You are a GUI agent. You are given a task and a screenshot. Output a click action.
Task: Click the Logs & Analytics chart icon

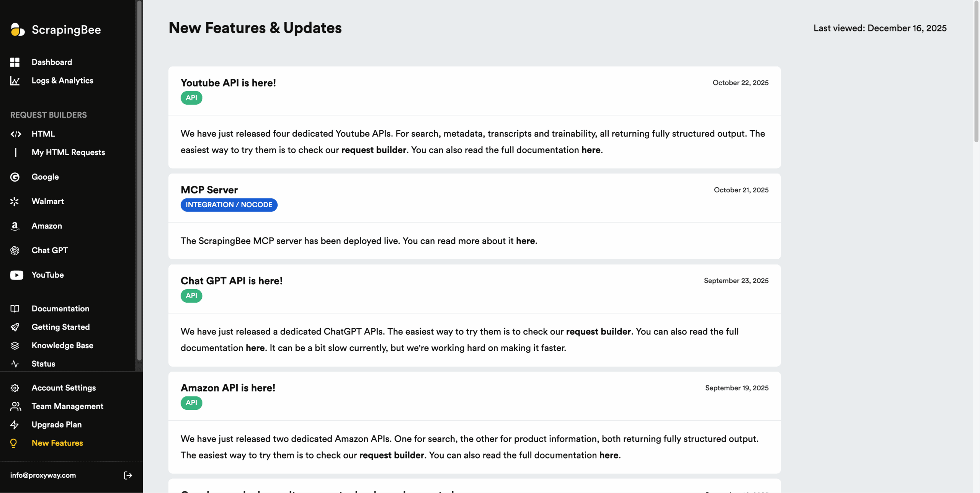[15, 81]
